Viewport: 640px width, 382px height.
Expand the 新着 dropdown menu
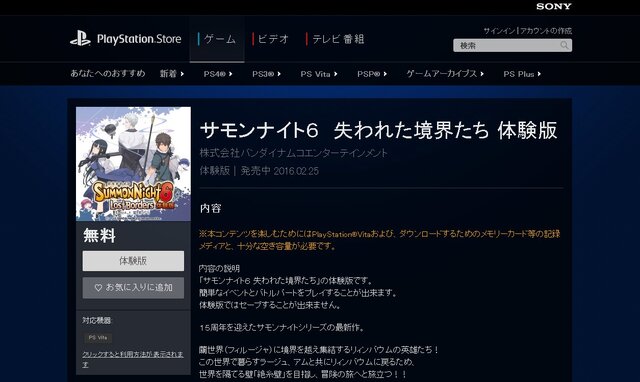coord(172,74)
